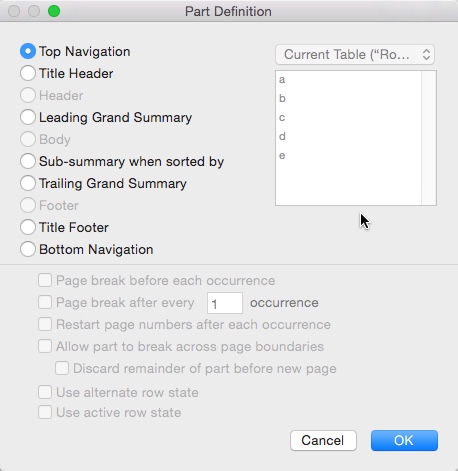This screenshot has width=458, height=471.
Task: Choose Leading Grand Summary part type
Action: (28, 117)
